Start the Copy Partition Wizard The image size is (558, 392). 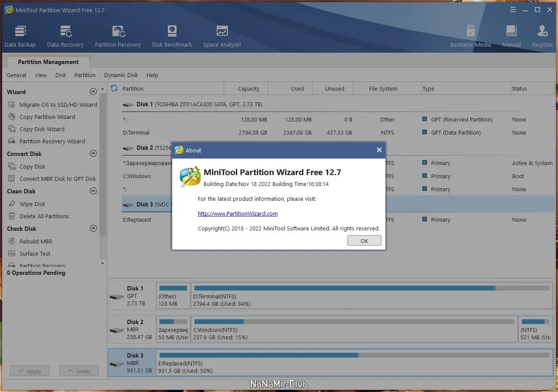pos(42,117)
